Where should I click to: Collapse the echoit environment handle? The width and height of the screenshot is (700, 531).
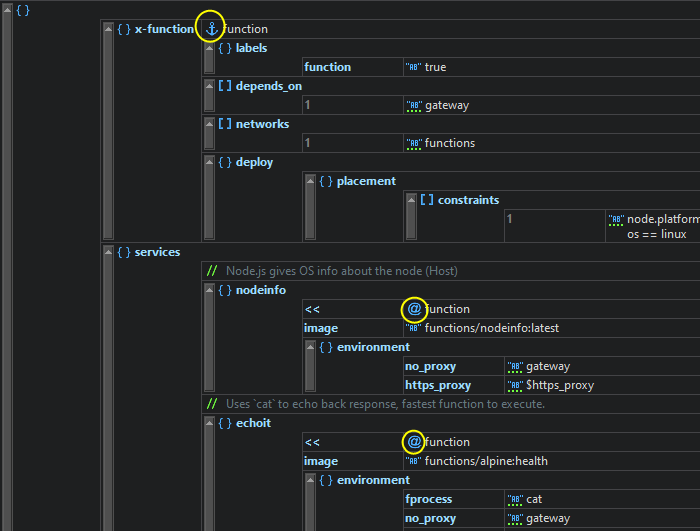pyautogui.click(x=310, y=502)
